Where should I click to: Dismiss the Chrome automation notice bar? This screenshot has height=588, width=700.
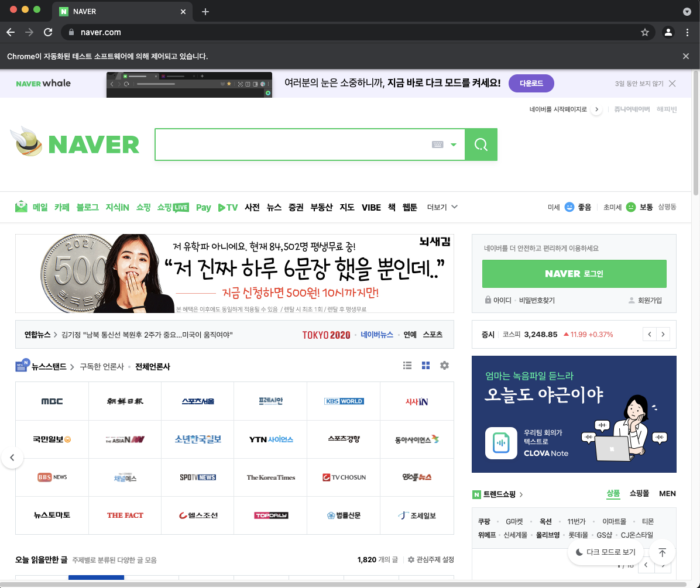coord(686,56)
